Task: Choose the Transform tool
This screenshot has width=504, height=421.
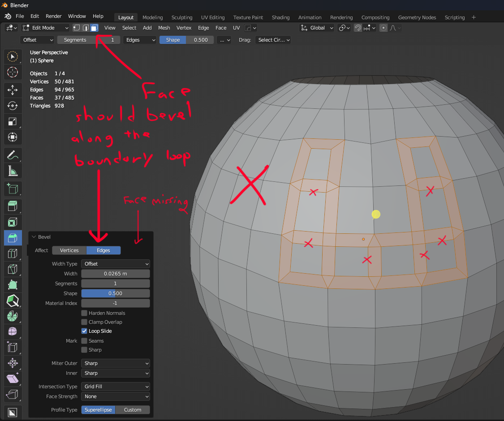Action: pos(13,137)
